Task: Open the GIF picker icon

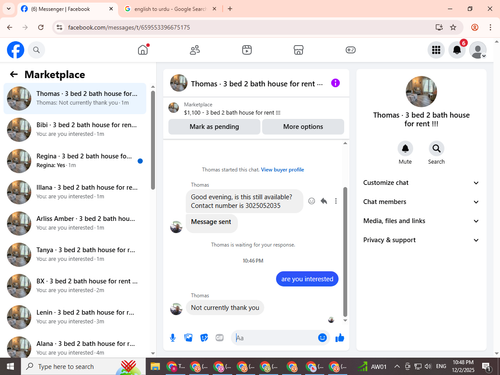Action: coord(219,338)
